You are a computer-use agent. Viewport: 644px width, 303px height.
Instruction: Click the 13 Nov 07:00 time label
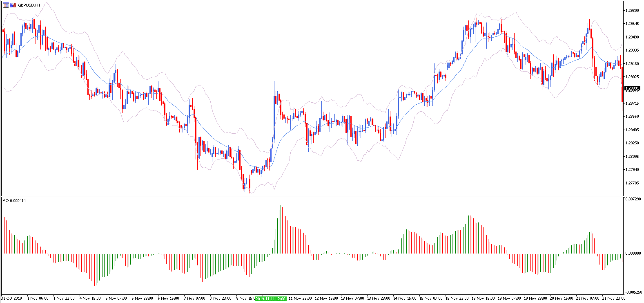pos(352,299)
